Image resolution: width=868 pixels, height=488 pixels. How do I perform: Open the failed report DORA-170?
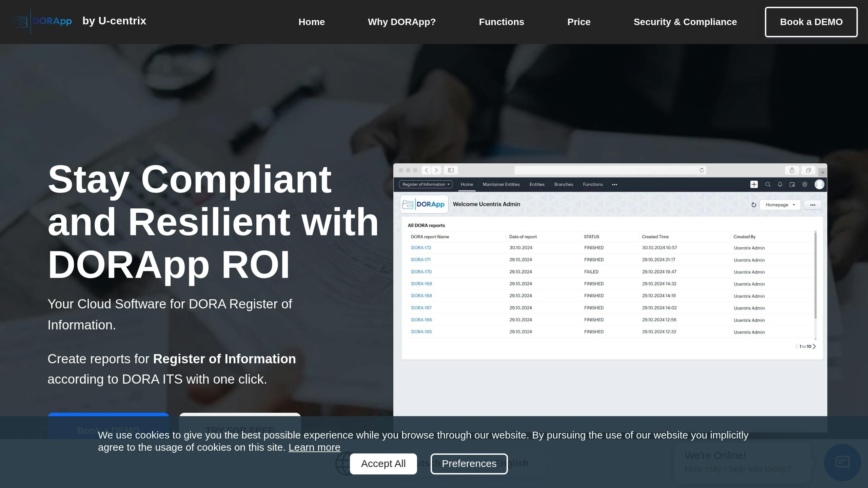[x=421, y=272]
